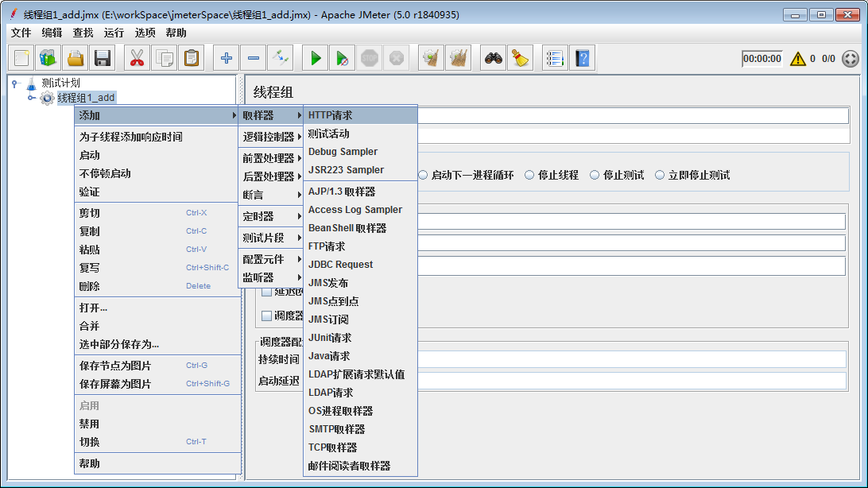
Task: Click the New test plan toolbar icon
Action: click(x=21, y=58)
